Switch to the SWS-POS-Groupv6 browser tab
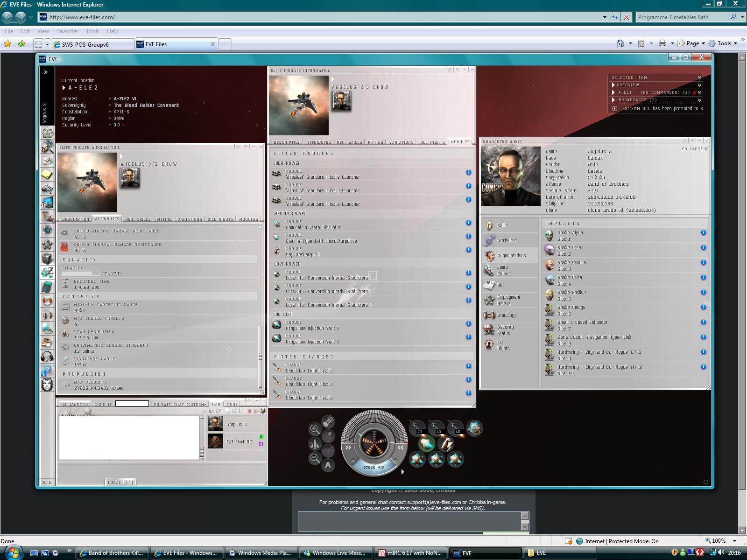 tap(92, 44)
